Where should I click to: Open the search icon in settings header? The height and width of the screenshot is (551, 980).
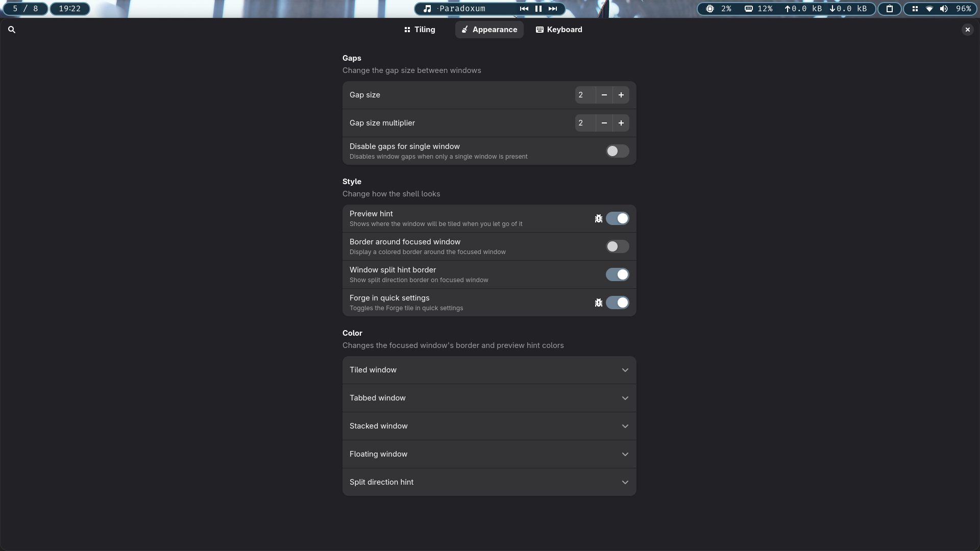point(12,30)
